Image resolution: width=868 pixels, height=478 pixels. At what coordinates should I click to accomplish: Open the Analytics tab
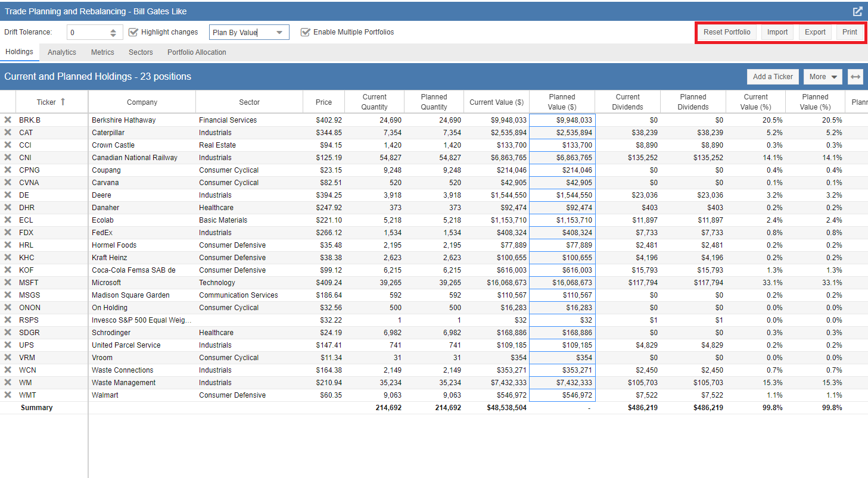62,52
